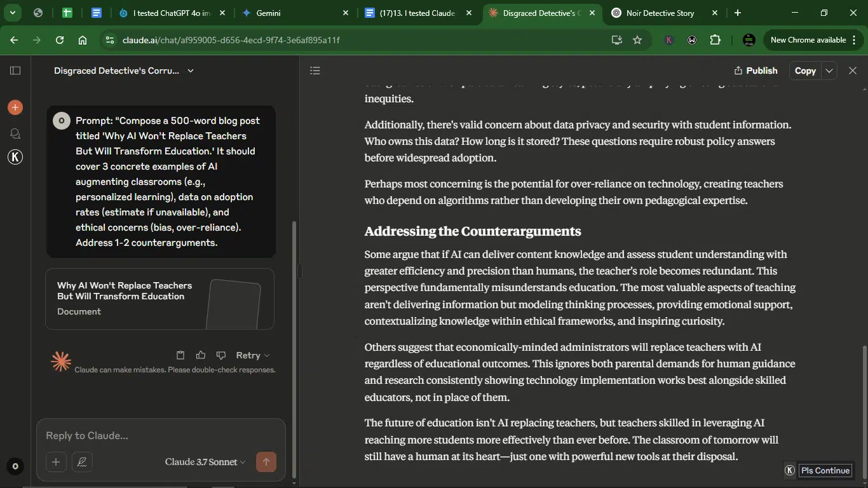Expand the Copy options arrow

click(x=829, y=71)
